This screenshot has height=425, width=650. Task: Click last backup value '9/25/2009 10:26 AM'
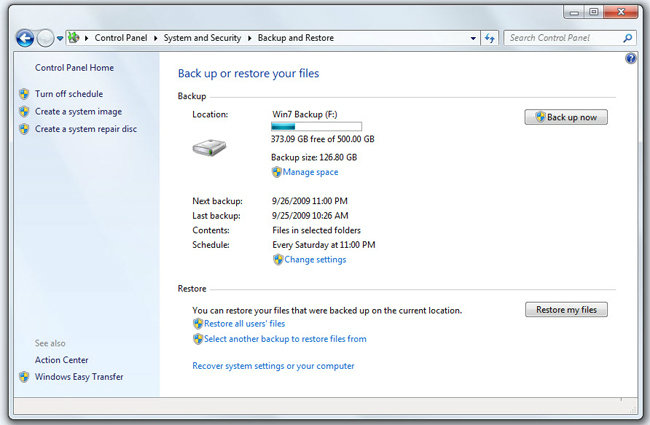click(310, 216)
